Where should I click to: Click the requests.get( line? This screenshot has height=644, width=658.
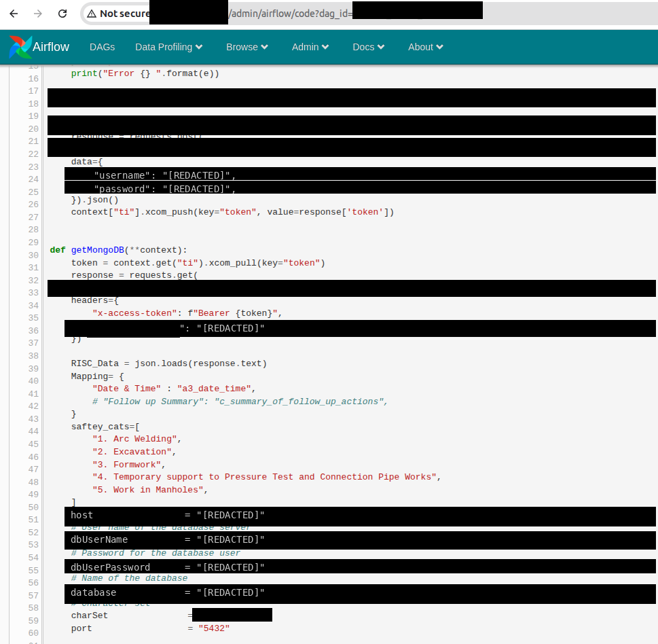(134, 275)
